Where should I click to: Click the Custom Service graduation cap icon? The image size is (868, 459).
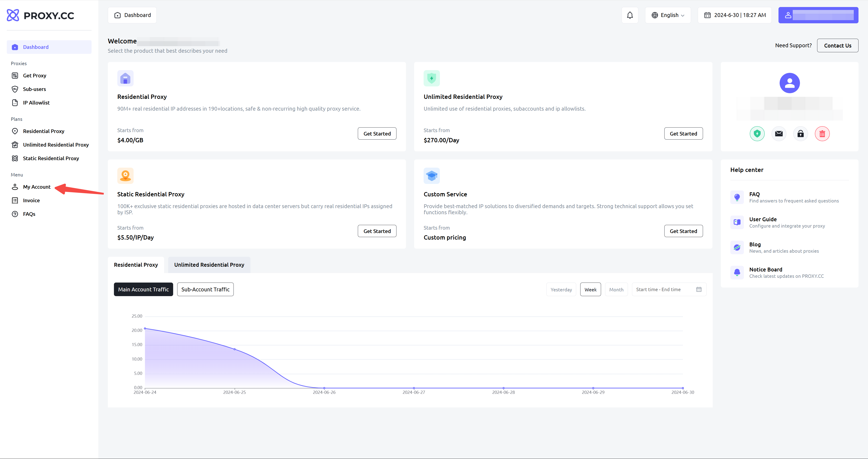[x=432, y=176]
